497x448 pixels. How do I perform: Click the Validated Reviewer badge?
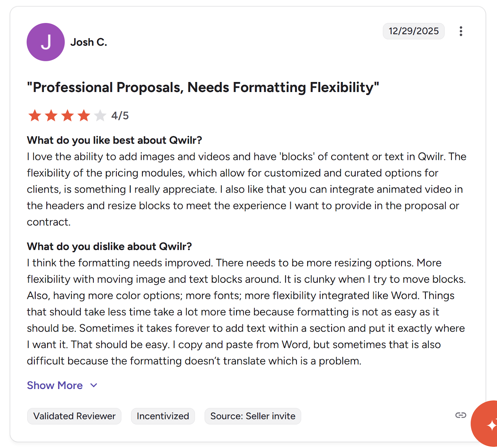(74, 416)
